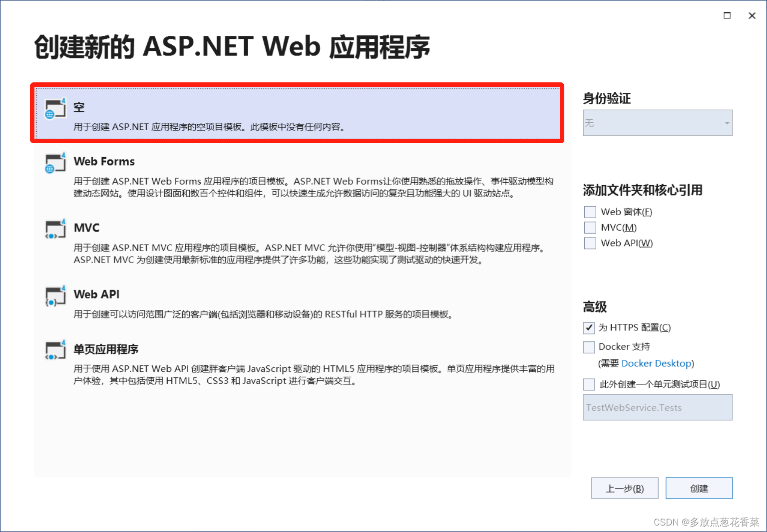Select the MVC template icon
This screenshot has width=767, height=532.
click(55, 229)
